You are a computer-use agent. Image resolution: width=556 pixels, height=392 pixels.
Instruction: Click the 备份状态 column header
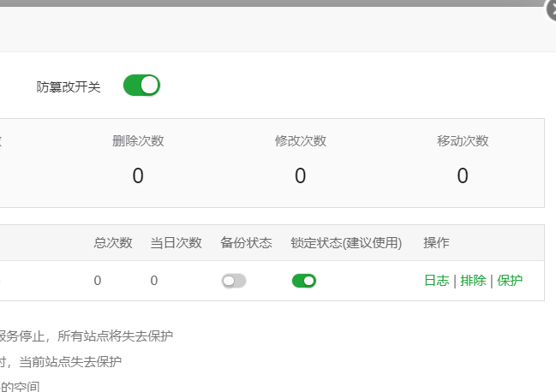pyautogui.click(x=246, y=243)
